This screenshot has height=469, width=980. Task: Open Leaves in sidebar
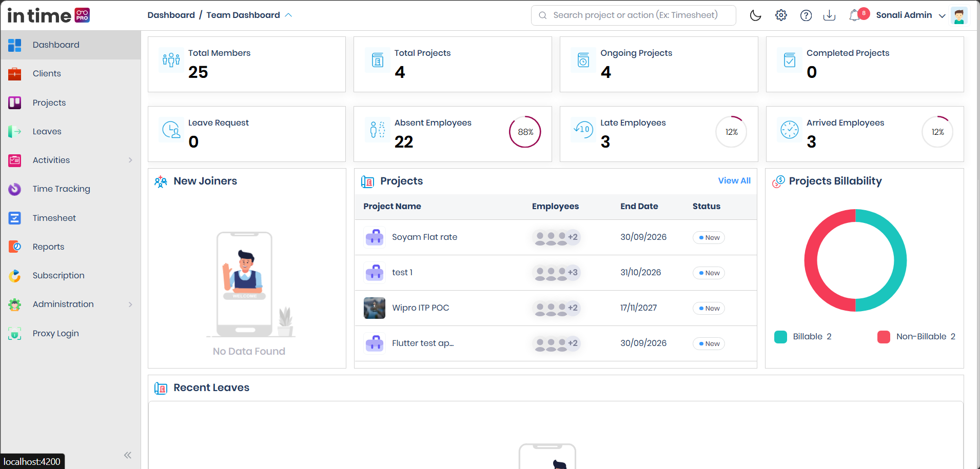[71, 131]
